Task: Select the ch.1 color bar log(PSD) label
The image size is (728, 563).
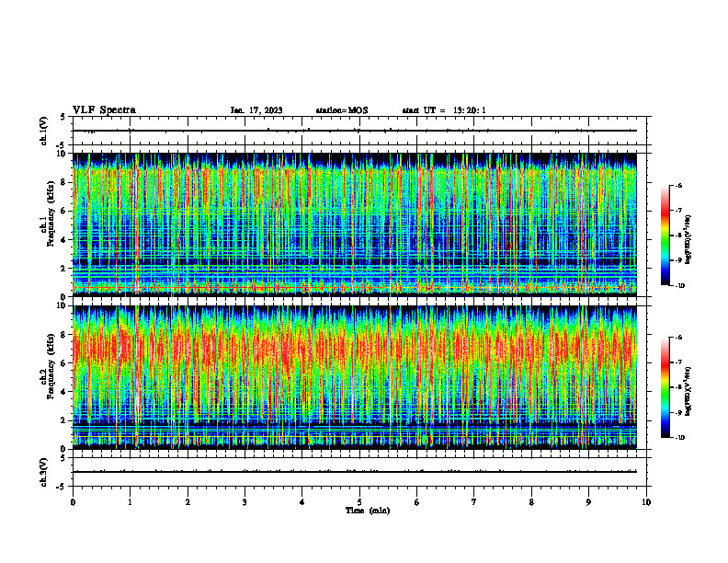Action: [x=689, y=240]
